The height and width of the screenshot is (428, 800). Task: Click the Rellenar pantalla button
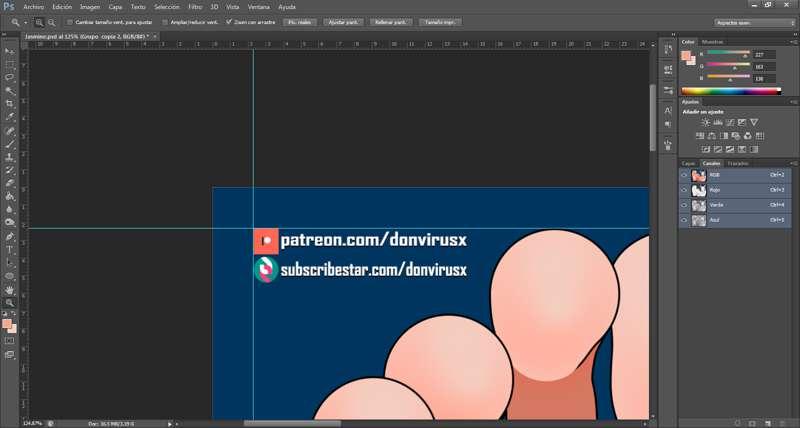pos(391,22)
